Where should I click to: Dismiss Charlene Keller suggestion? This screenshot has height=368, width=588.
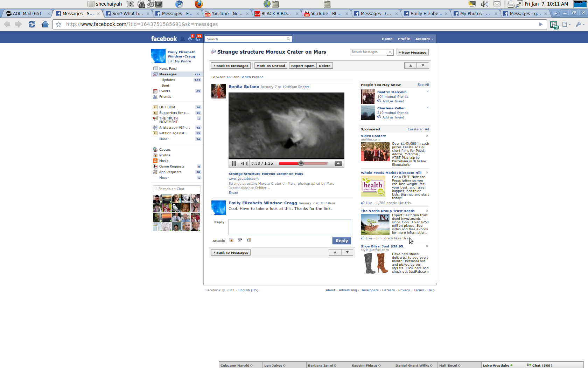[x=427, y=108]
